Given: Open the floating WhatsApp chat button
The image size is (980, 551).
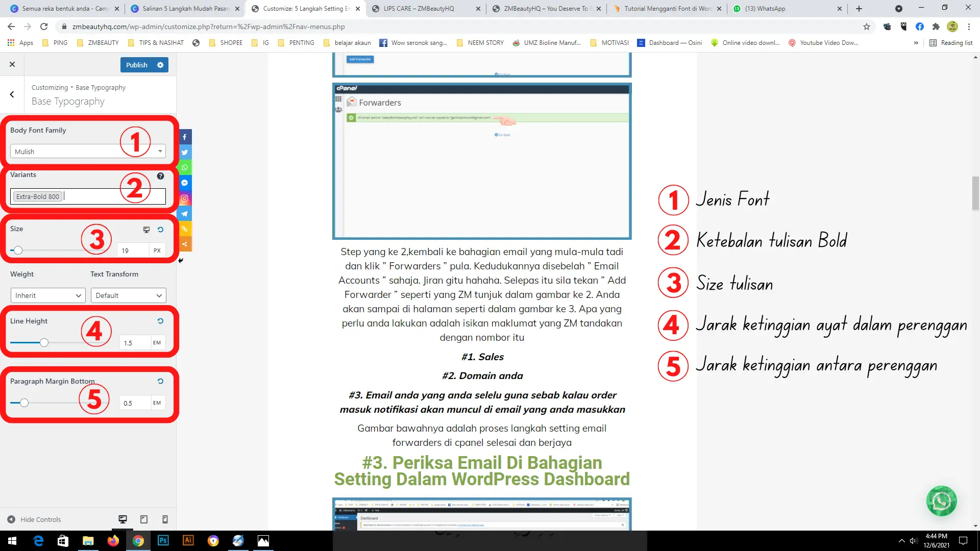Looking at the screenshot, I should tap(941, 501).
